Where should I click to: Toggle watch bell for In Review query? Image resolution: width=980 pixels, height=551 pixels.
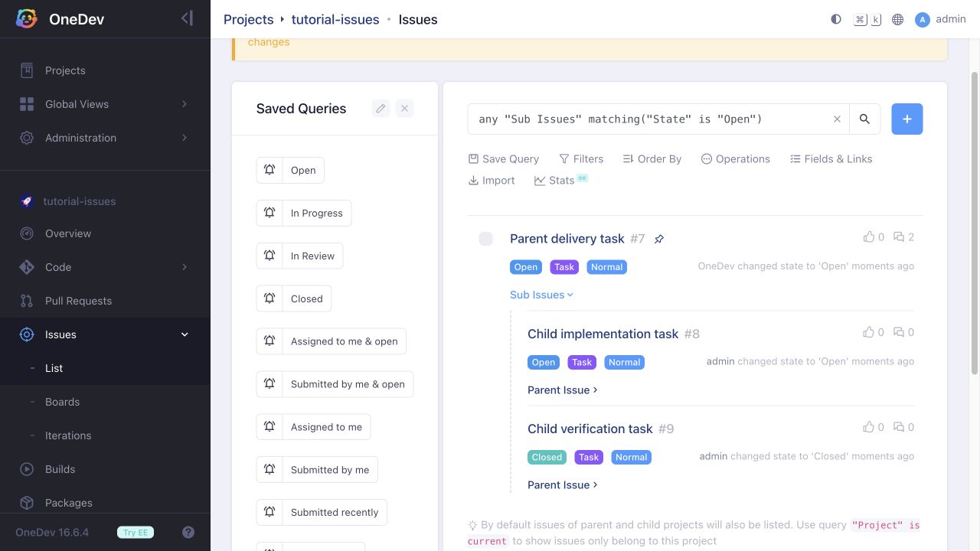point(269,256)
